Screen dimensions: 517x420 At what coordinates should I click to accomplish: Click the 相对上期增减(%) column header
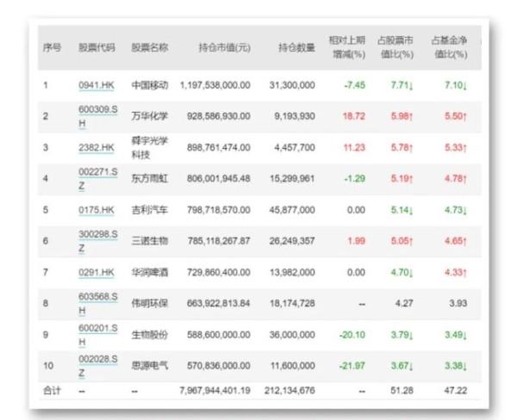coord(347,47)
